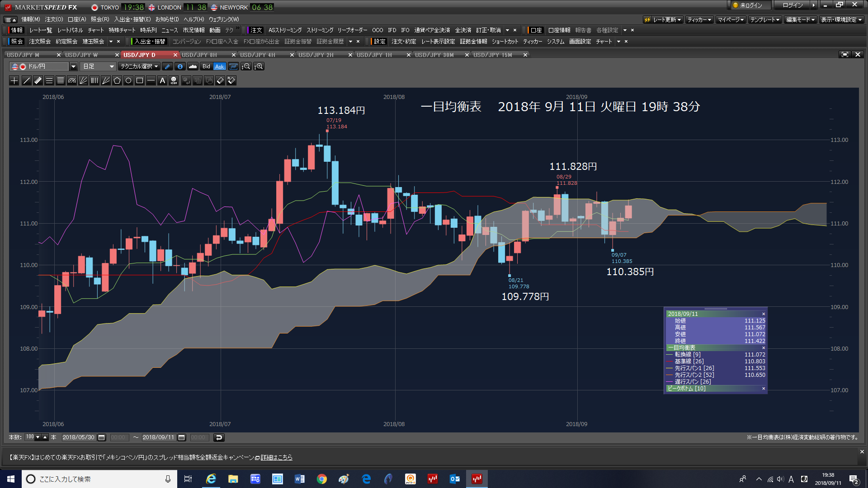Click the Windows Start button
The width and height of the screenshot is (868, 488).
[11, 479]
